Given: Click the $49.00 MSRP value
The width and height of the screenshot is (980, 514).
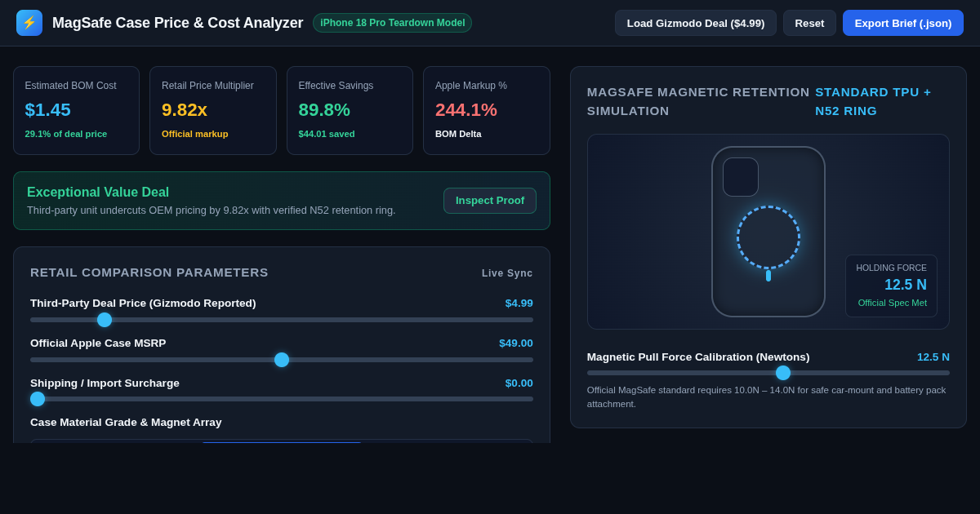Looking at the screenshot, I should [x=516, y=343].
